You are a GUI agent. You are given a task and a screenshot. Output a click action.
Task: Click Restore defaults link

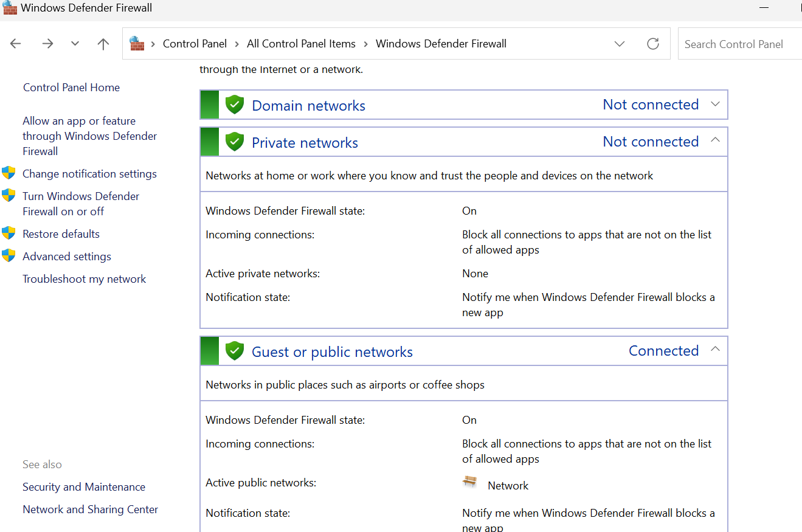(61, 234)
